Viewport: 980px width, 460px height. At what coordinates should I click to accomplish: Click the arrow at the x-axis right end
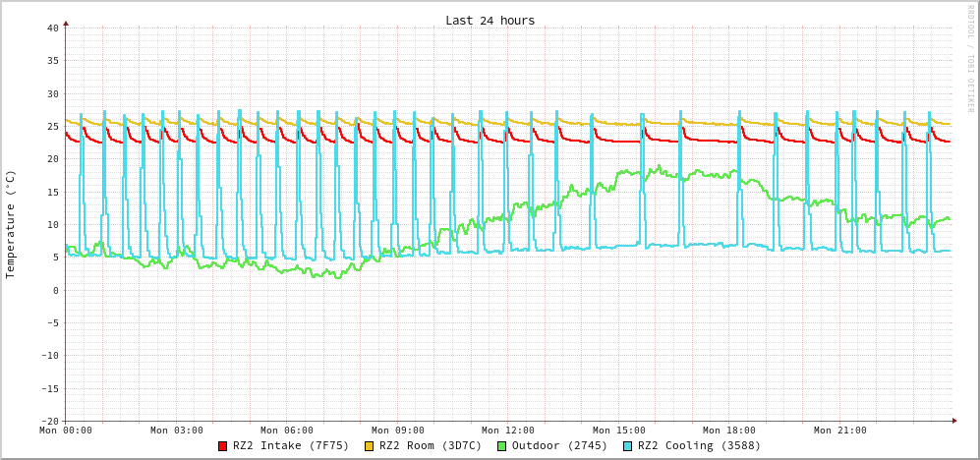point(953,421)
